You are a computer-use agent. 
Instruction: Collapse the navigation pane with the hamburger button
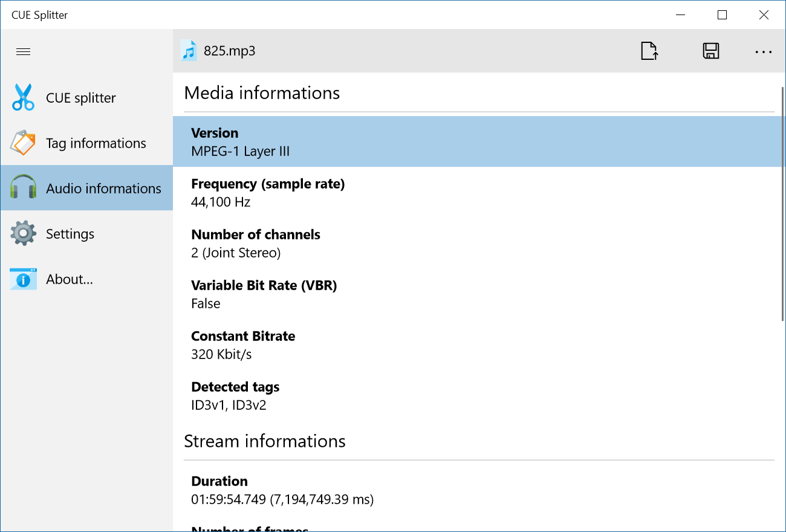23,51
